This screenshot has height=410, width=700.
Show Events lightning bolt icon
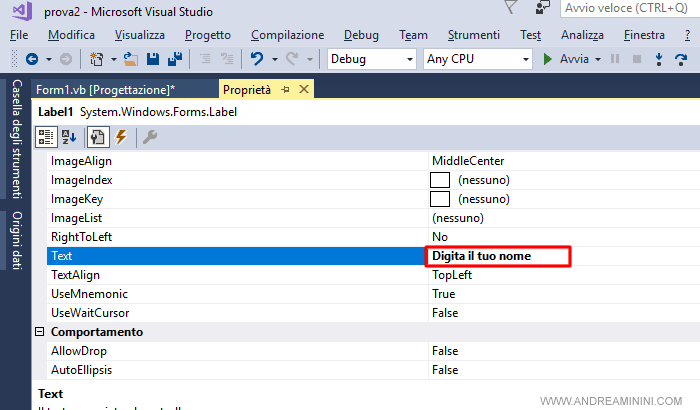pyautogui.click(x=121, y=136)
